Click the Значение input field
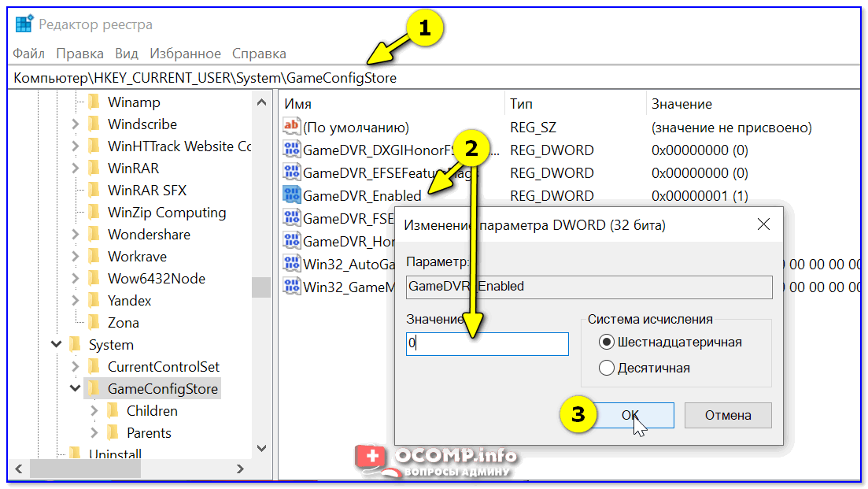Image resolution: width=868 pixels, height=489 pixels. (x=487, y=344)
